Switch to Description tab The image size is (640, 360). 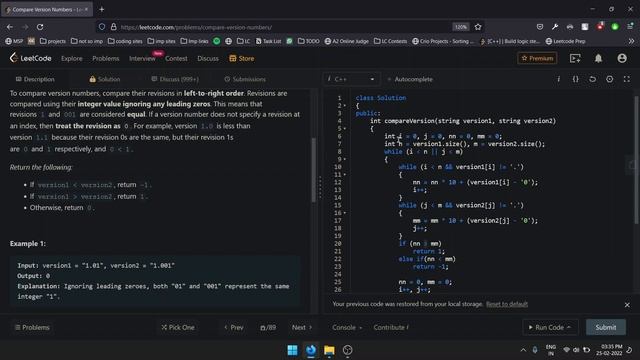point(35,79)
